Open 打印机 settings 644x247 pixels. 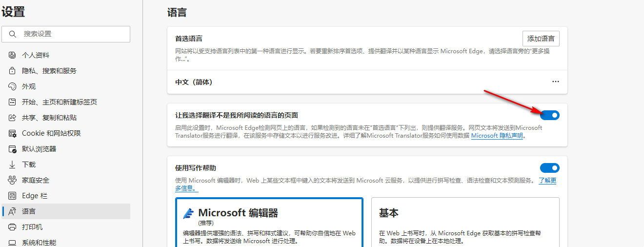(x=66, y=227)
